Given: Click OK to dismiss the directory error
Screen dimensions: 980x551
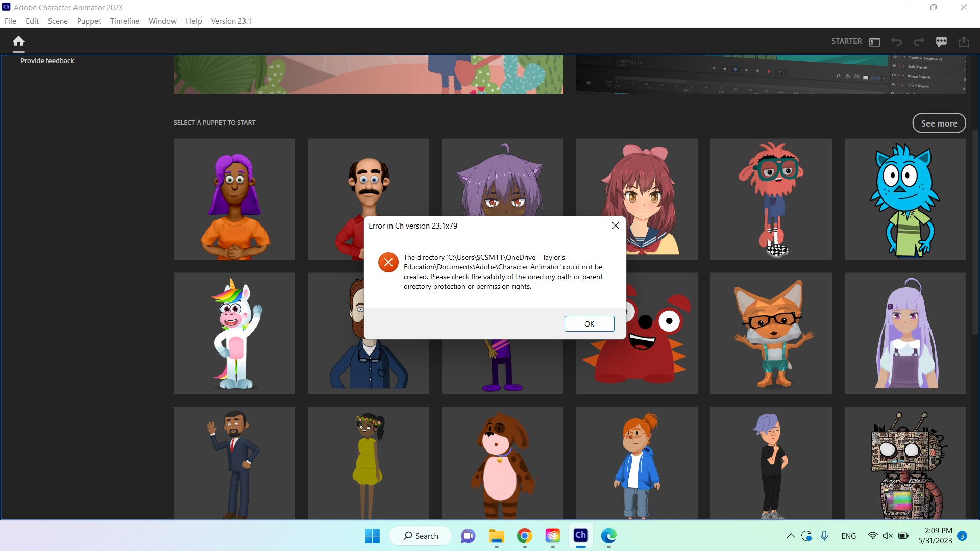Looking at the screenshot, I should pos(589,323).
